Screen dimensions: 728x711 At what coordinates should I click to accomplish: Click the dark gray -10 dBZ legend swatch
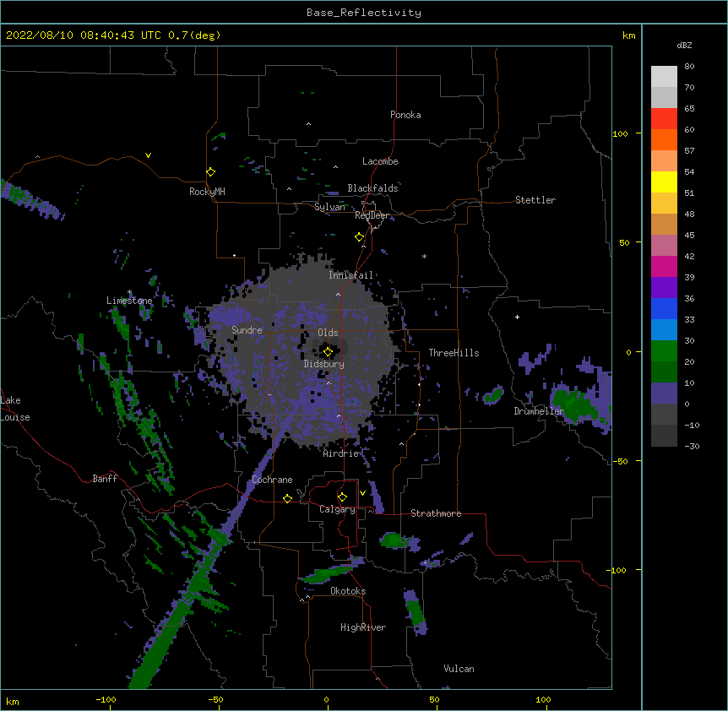click(664, 436)
